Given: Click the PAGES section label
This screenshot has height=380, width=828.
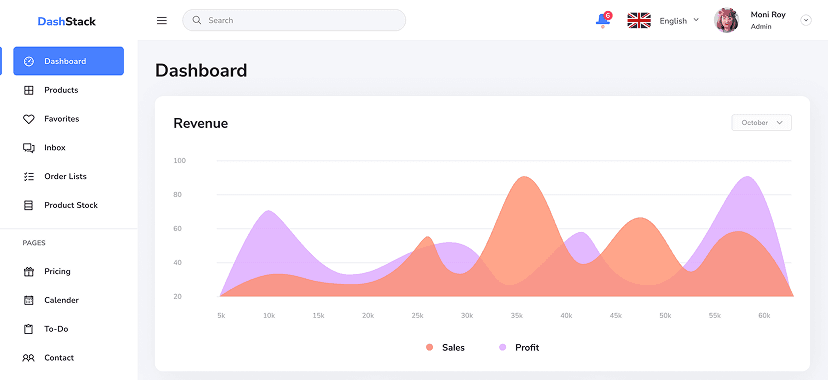Looking at the screenshot, I should tap(34, 243).
